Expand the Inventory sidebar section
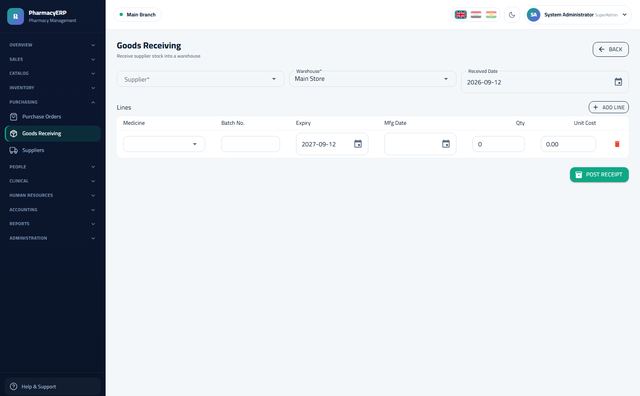The height and width of the screenshot is (396, 640). click(x=52, y=88)
